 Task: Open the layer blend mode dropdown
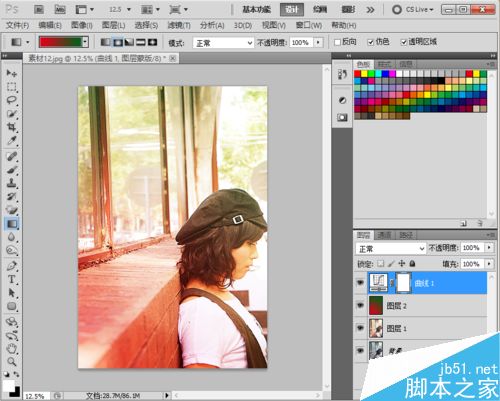[391, 249]
